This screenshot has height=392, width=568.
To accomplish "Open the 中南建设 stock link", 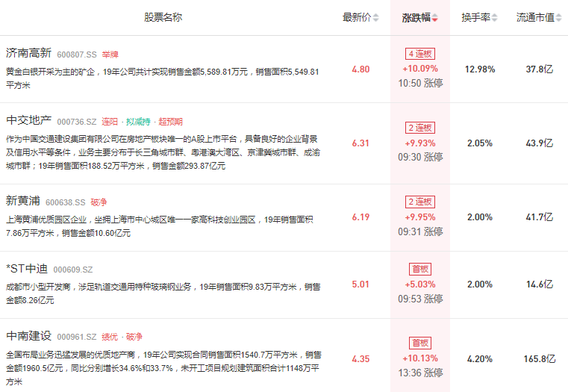I will [28, 335].
